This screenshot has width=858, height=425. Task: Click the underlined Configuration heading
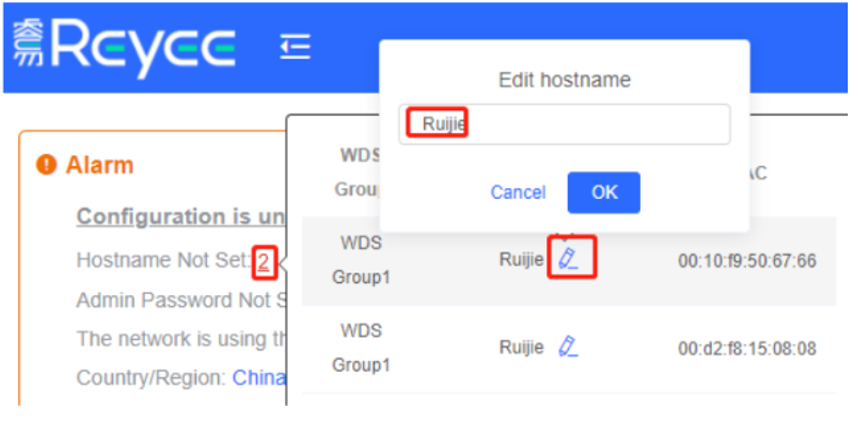point(180,216)
